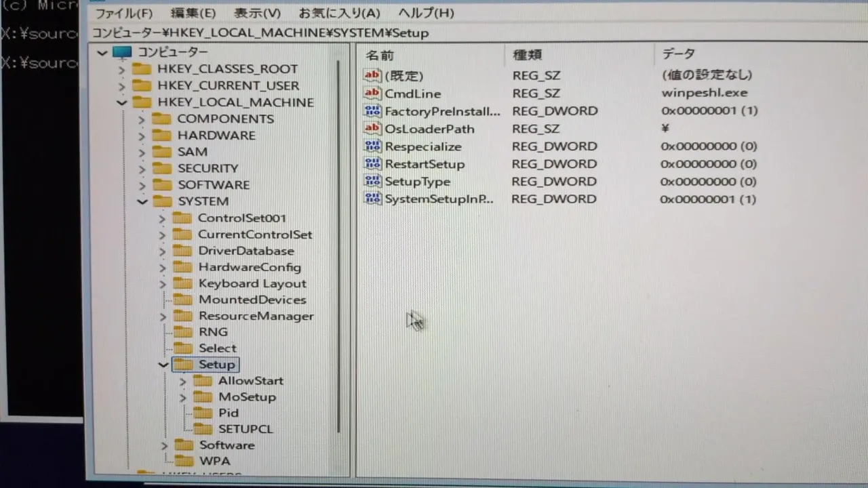This screenshot has height=488, width=868.
Task: Expand the HKEY_CLASSES_ROOT chevron
Action: coord(121,69)
